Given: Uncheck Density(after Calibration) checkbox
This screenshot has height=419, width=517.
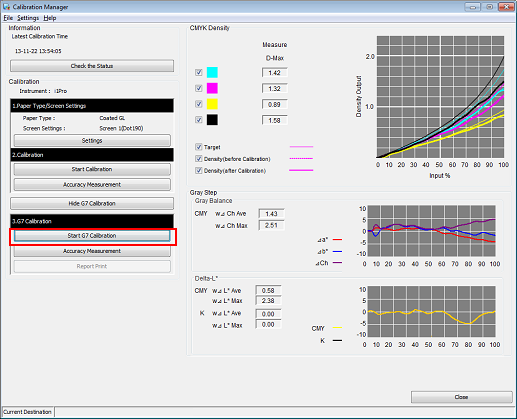Looking at the screenshot, I should tap(199, 171).
